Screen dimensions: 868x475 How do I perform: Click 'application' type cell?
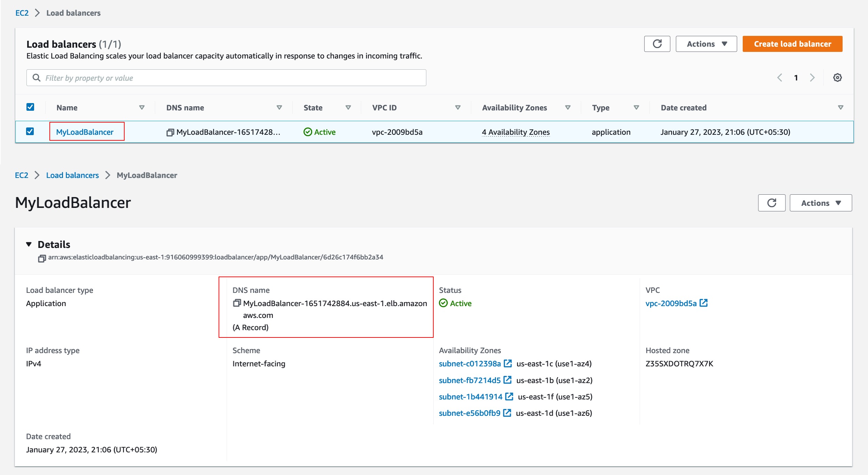pos(611,132)
